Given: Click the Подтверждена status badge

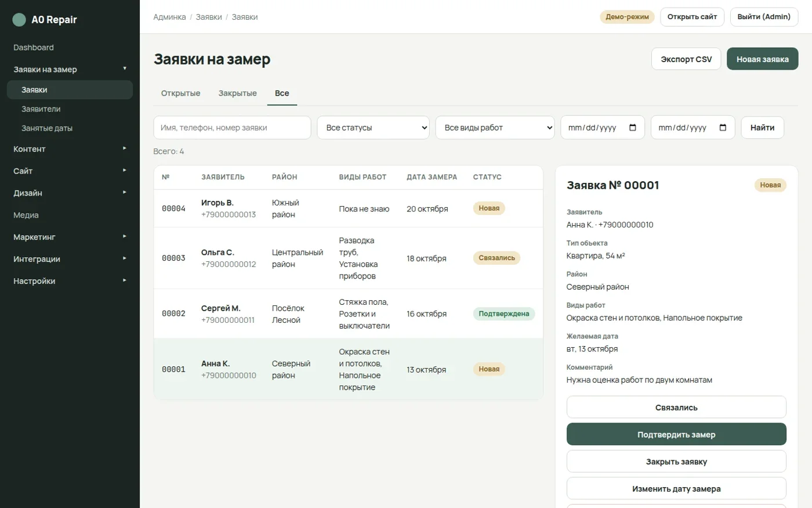Looking at the screenshot, I should [x=504, y=314].
